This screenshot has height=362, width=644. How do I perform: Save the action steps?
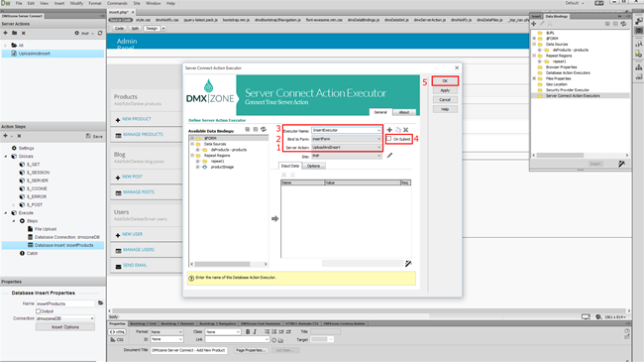94,136
